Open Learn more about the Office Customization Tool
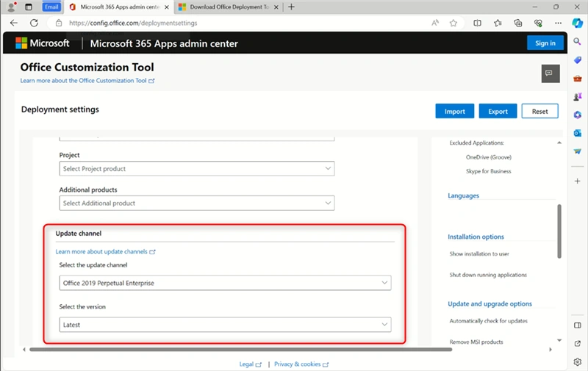This screenshot has width=588, height=371. pos(87,81)
